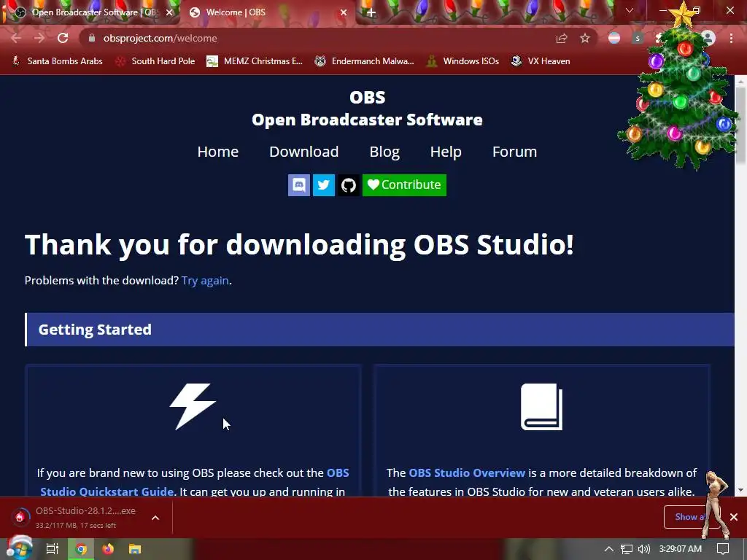The width and height of the screenshot is (747, 560).
Task: Open the OBS GitHub icon
Action: tap(348, 184)
